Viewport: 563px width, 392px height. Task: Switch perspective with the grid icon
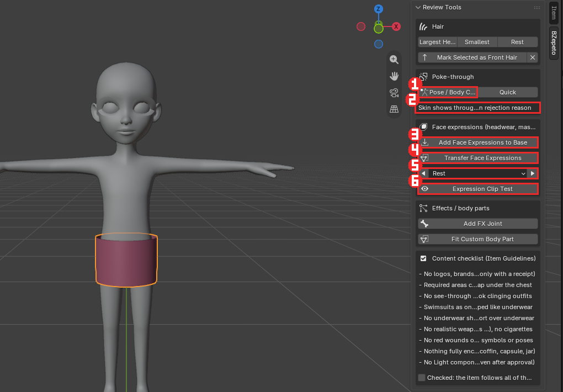point(394,109)
